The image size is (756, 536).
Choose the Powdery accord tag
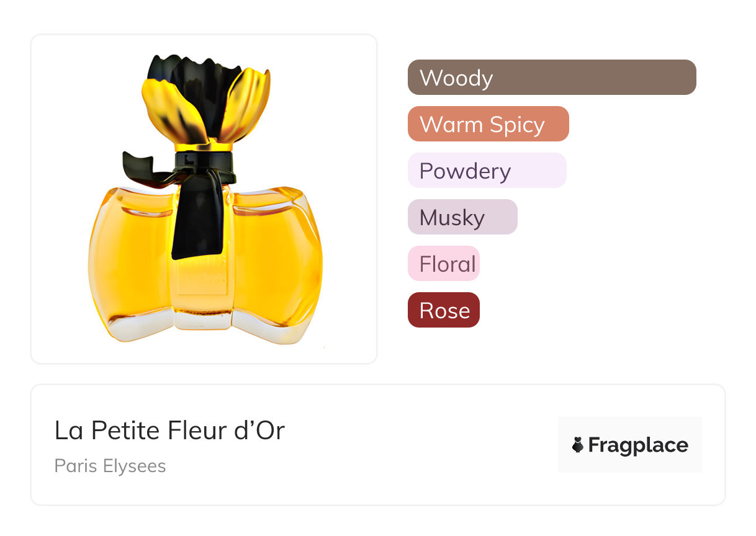pos(487,171)
